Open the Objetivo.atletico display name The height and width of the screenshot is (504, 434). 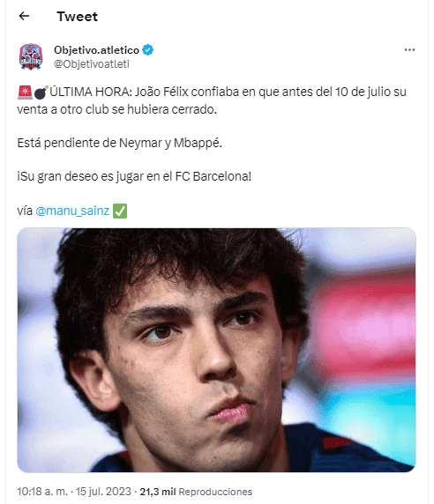coord(96,50)
